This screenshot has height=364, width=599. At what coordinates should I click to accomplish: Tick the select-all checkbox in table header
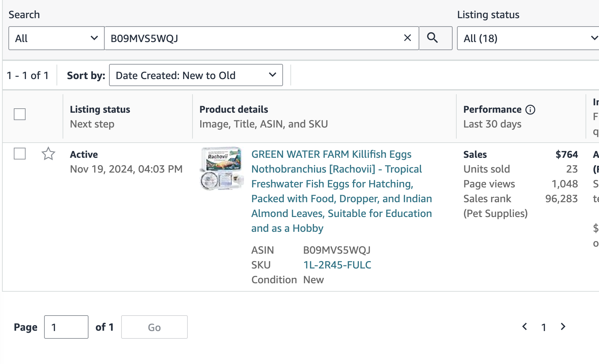coord(20,114)
